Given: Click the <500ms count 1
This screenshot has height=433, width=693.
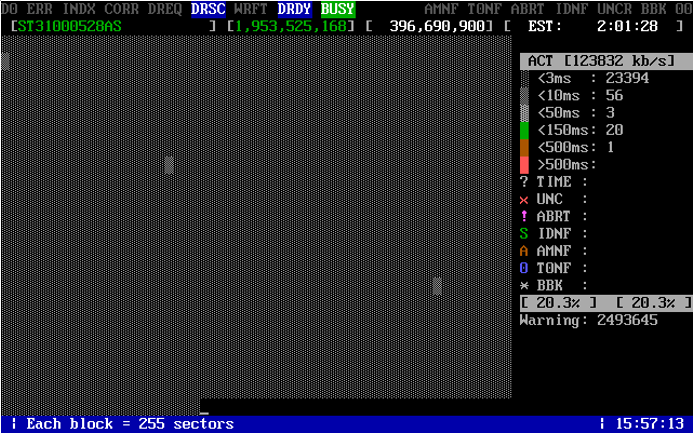Looking at the screenshot, I should (x=610, y=147).
